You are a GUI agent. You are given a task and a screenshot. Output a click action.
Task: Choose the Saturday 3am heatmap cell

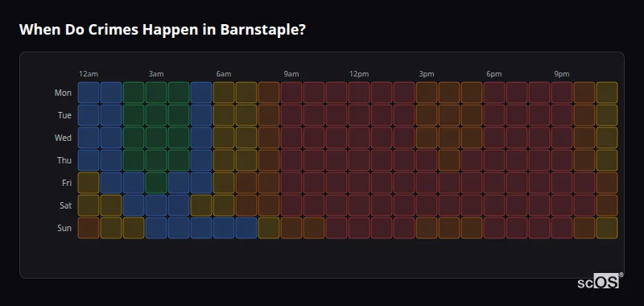156,205
